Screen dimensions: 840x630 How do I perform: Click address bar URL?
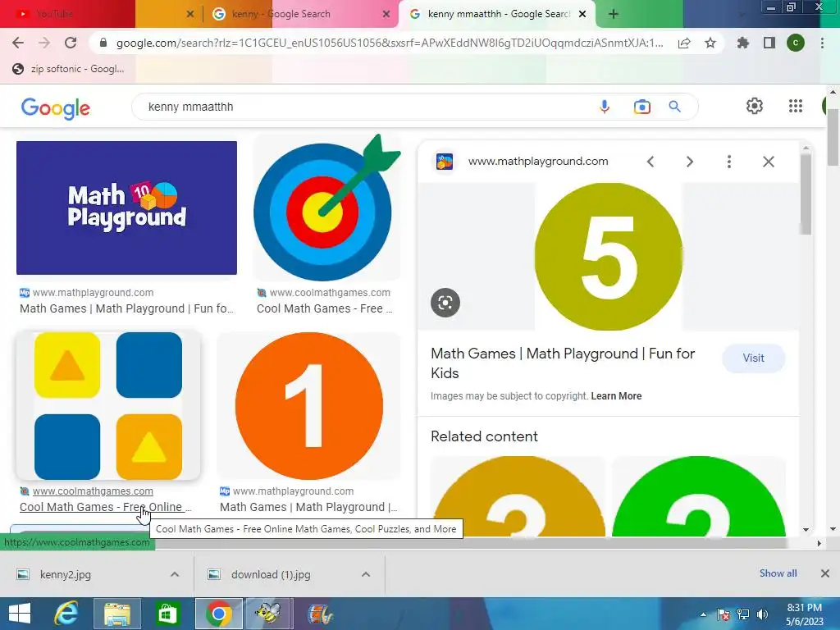coord(389,43)
